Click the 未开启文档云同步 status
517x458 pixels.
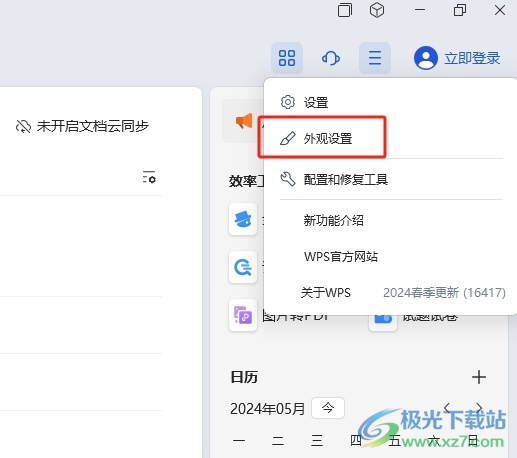(93, 126)
